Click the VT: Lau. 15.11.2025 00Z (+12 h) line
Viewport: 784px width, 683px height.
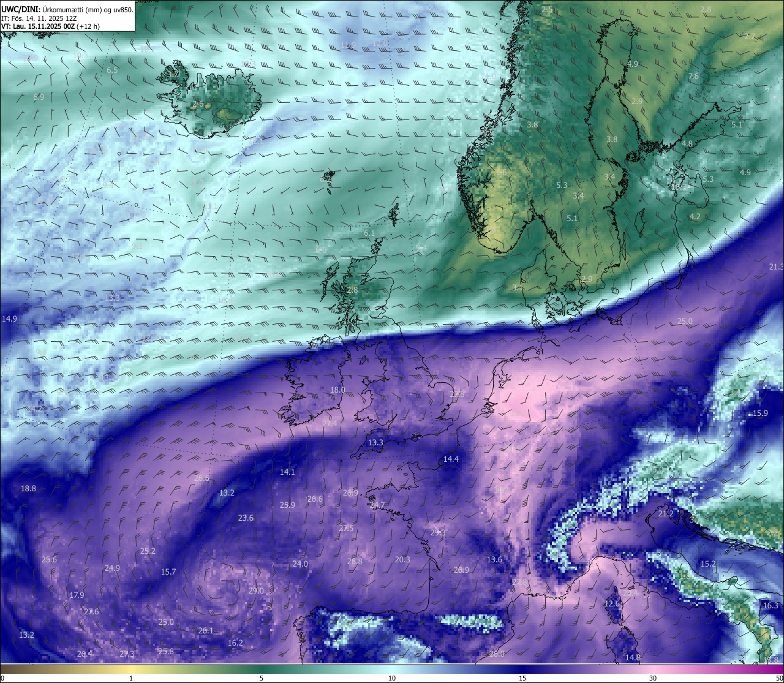[50, 26]
